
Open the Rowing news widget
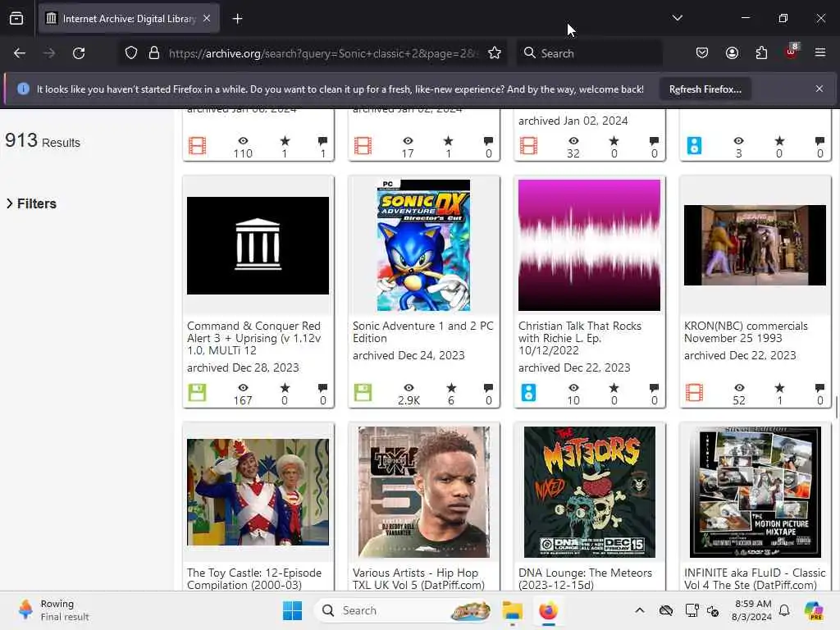pos(52,610)
